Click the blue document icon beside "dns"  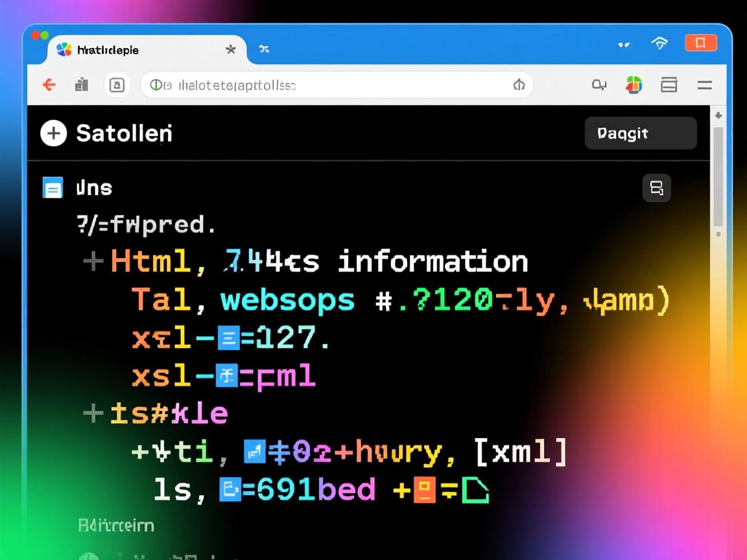[x=53, y=187]
